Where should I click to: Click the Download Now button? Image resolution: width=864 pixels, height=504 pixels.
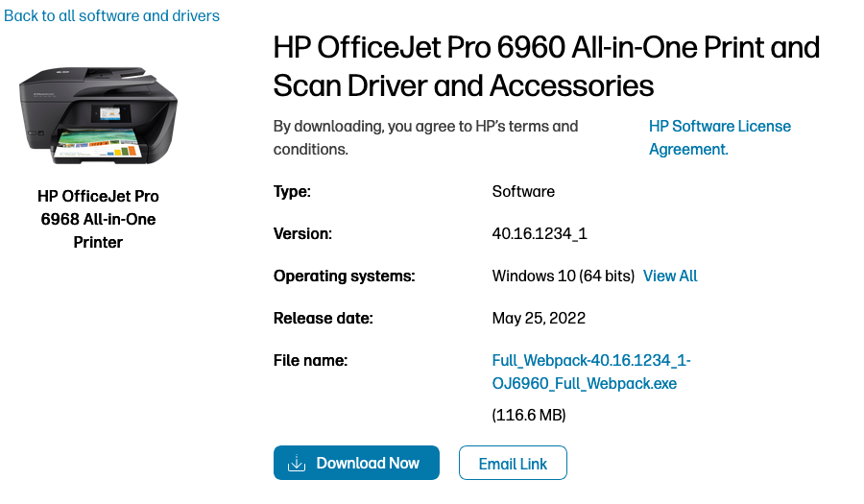coord(356,463)
